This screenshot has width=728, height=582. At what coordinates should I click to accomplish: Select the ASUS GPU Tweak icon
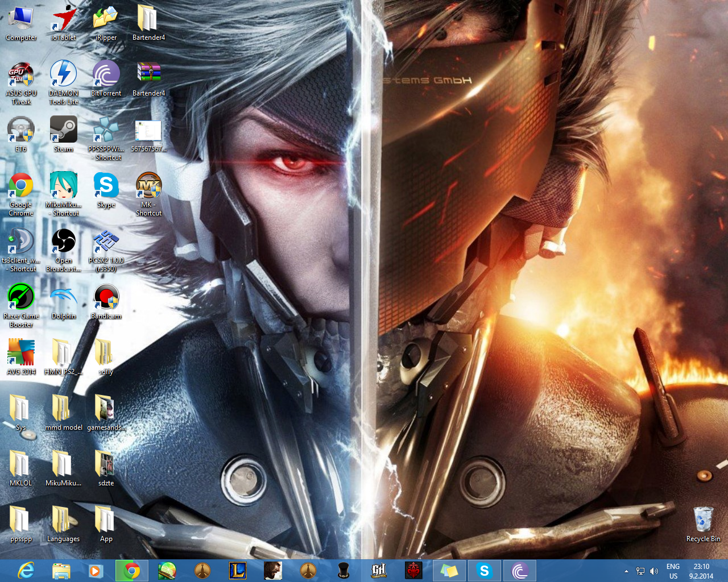pyautogui.click(x=21, y=83)
